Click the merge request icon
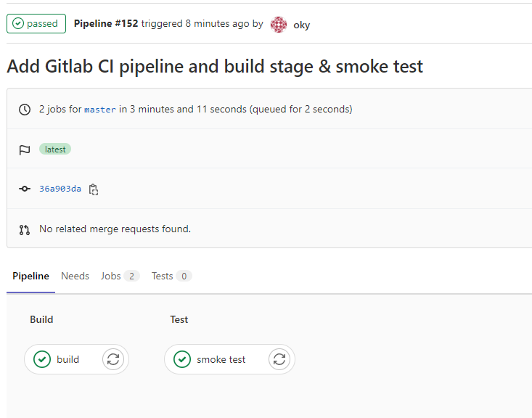Screen dimensions: 532x418 tap(25, 229)
